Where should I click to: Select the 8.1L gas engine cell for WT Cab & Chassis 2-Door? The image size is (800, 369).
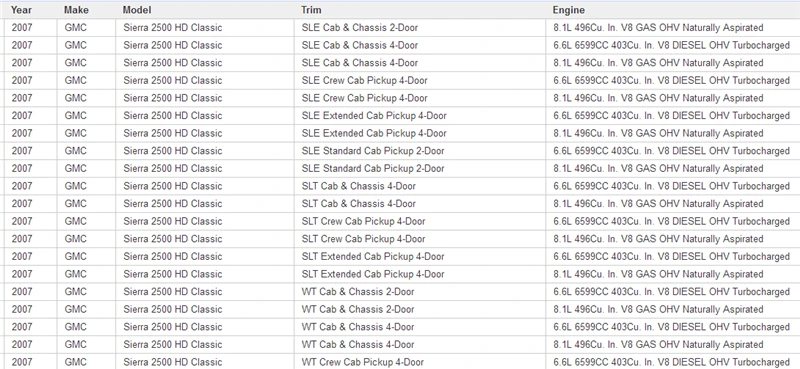[x=673, y=309]
